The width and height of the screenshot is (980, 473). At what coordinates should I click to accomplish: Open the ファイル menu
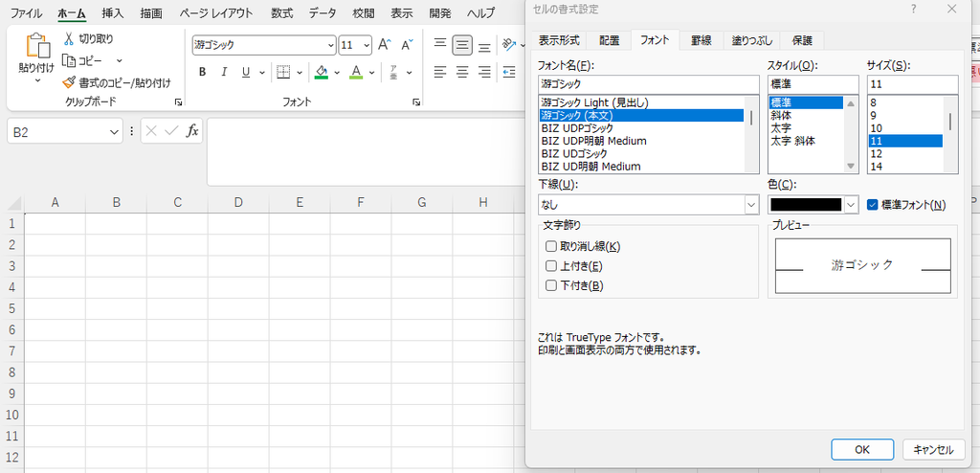click(x=27, y=13)
